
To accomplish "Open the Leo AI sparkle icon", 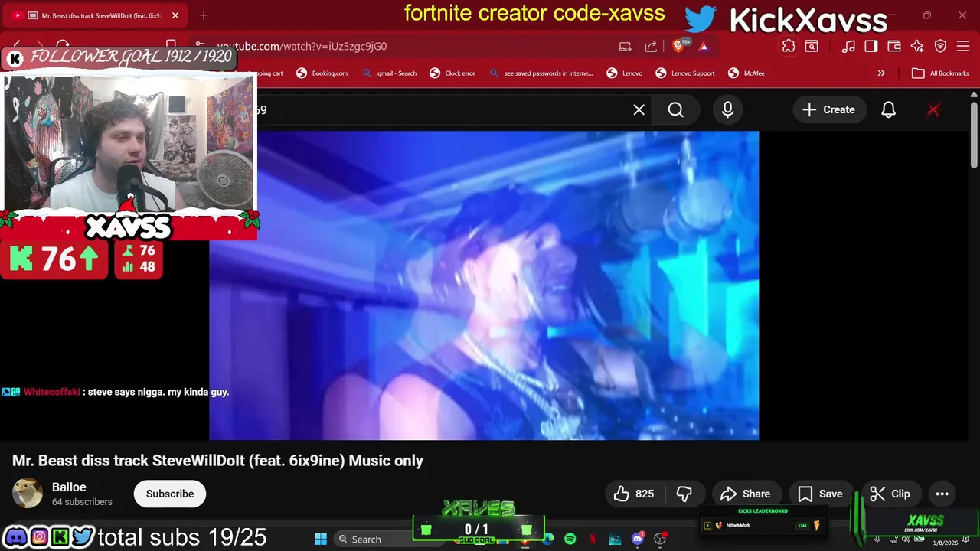I will click(917, 47).
